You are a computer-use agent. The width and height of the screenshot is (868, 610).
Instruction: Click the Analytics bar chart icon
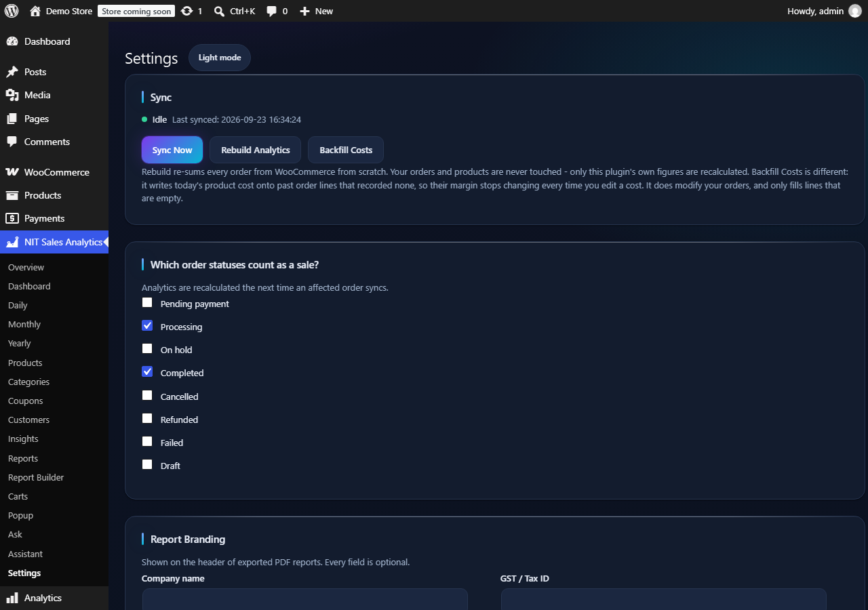[x=12, y=598]
